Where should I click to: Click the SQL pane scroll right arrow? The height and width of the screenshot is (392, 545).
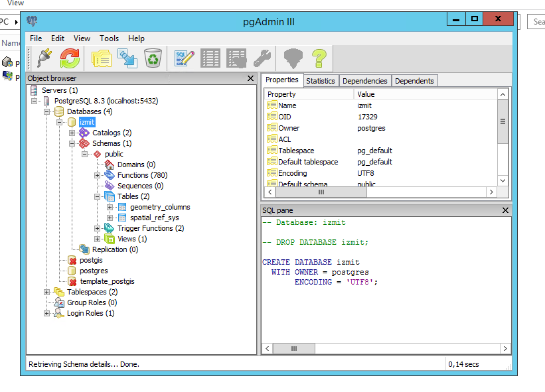[x=505, y=349]
